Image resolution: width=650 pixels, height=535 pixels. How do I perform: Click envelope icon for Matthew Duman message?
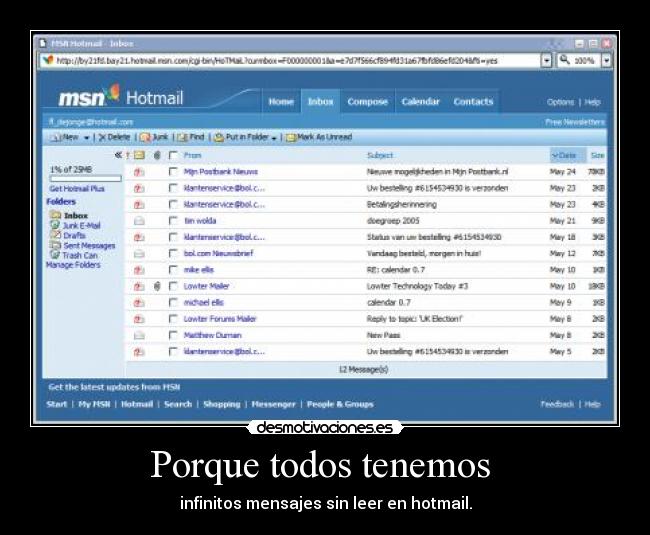[139, 335]
